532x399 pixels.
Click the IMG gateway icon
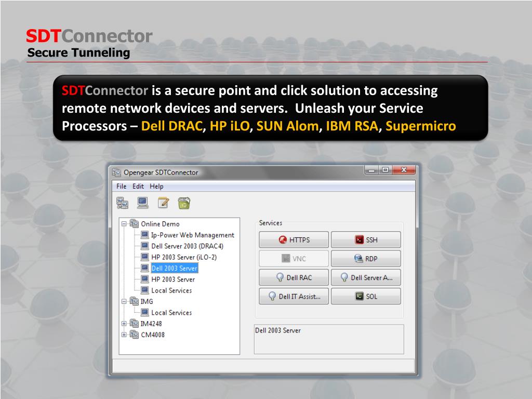click(135, 301)
